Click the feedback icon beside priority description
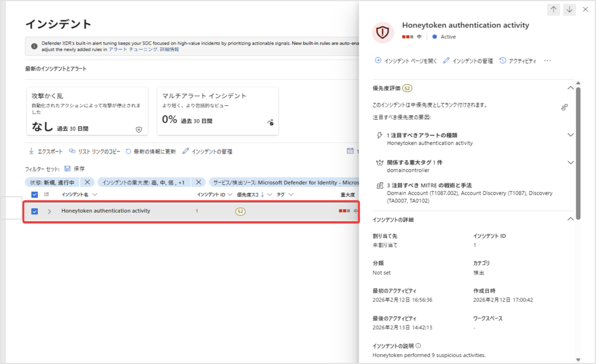The image size is (596, 364). pyautogui.click(x=564, y=108)
